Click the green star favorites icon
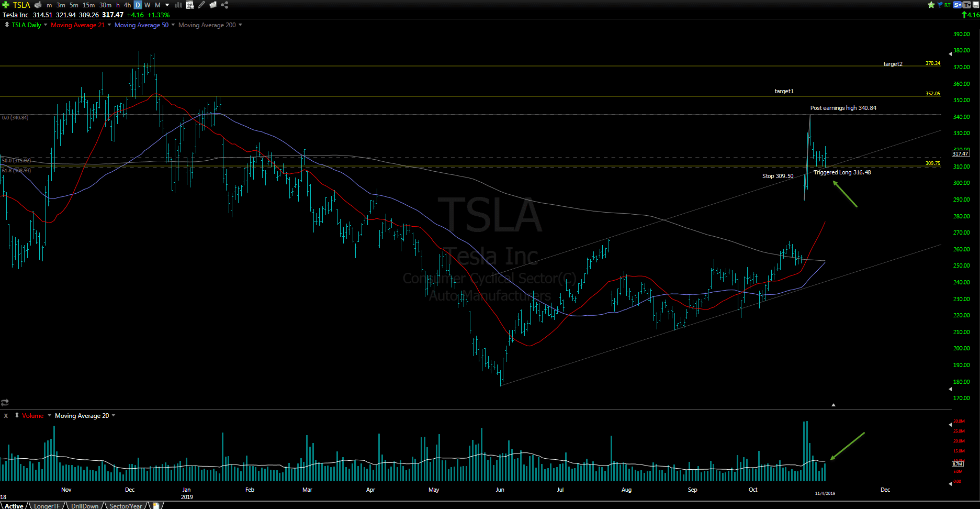Screen dimensions: 980x509 pos(931,5)
